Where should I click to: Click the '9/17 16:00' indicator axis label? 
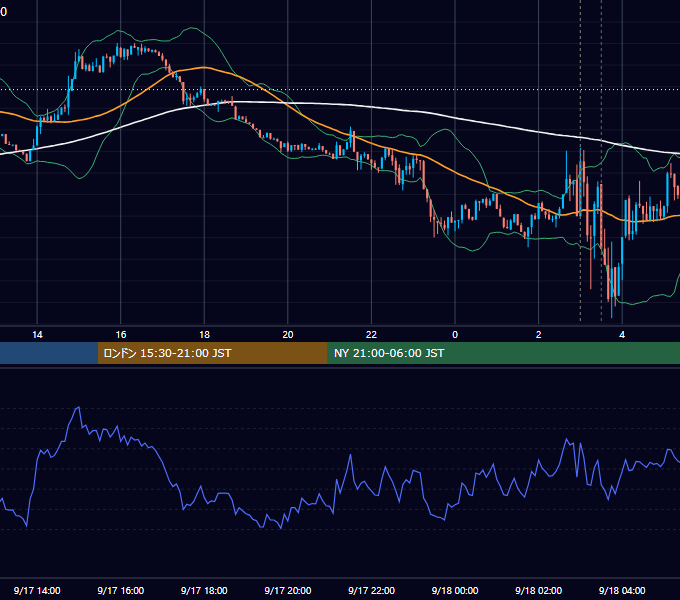tap(121, 590)
